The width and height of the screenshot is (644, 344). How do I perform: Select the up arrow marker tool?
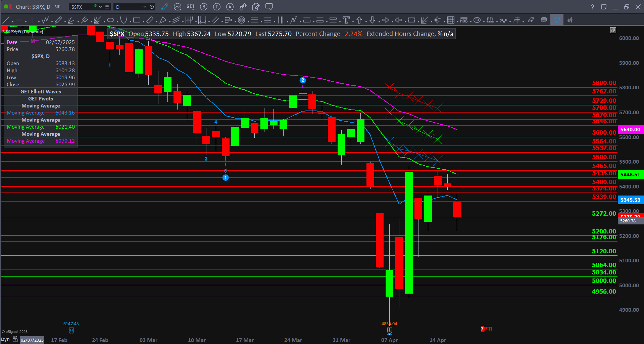point(359,20)
